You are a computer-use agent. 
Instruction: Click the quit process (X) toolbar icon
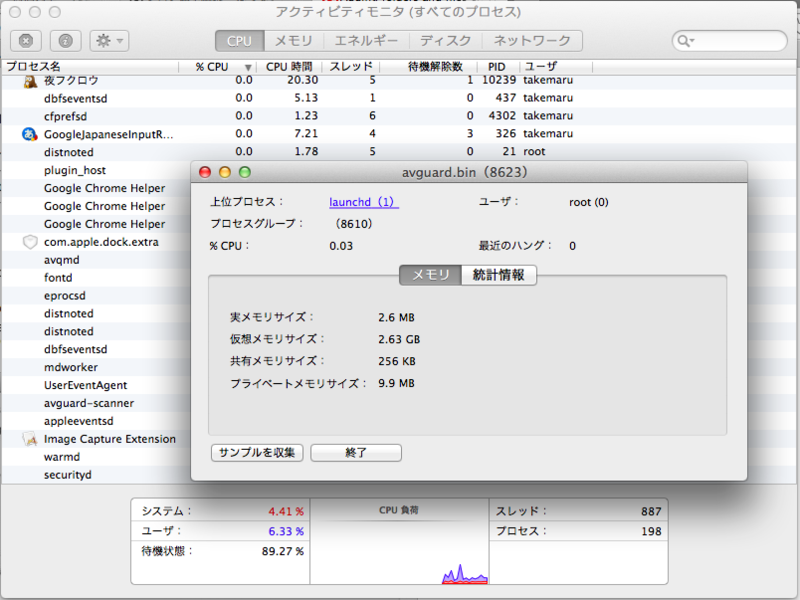click(25, 41)
